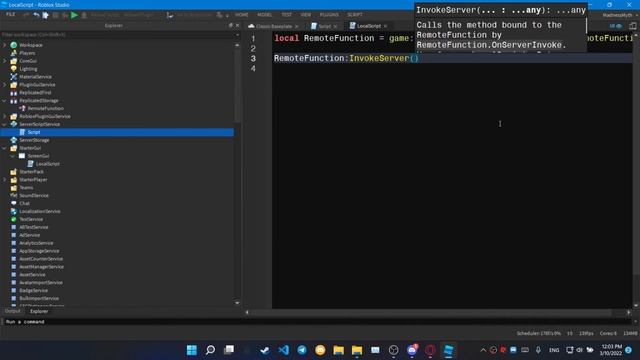Collapse the ReplicatedStorage tree node

5,100
